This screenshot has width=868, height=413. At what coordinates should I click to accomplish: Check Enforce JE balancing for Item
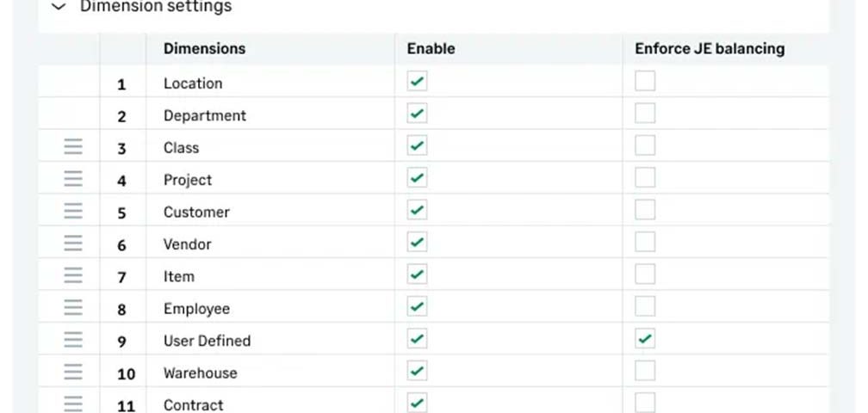tap(645, 274)
